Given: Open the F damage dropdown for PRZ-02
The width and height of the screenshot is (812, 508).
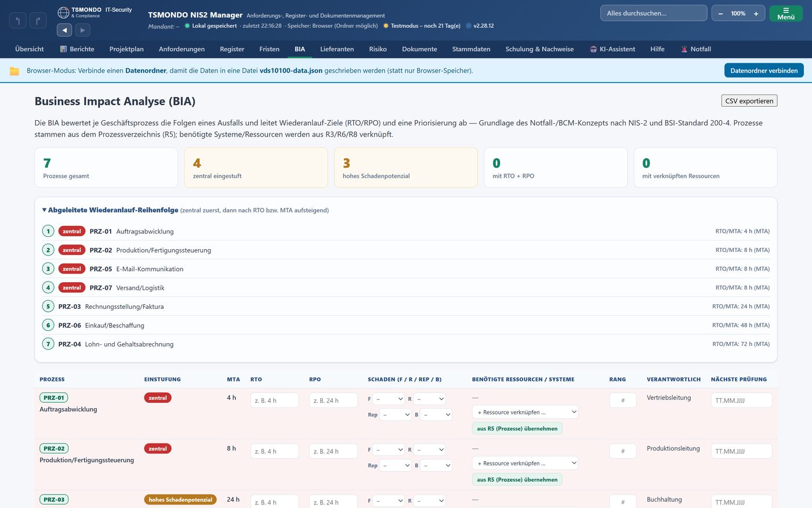Looking at the screenshot, I should click(x=389, y=449).
